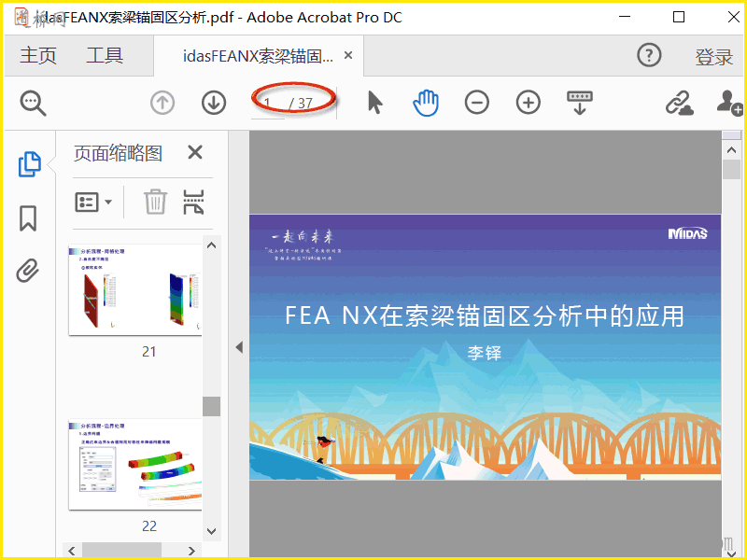The height and width of the screenshot is (560, 747).
Task: Click the slide title FEA NX在索梁锚固区分析中的应用
Action: tap(485, 316)
